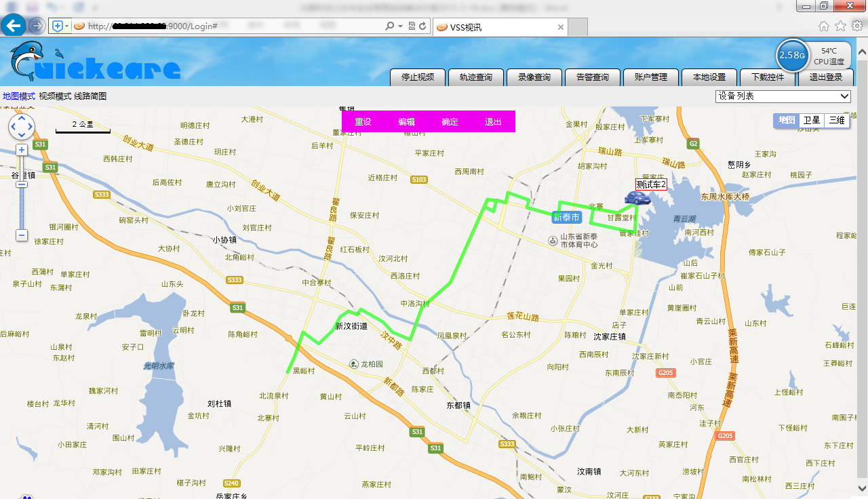This screenshot has width=868, height=499.
Task: Click the map zoom level slider handle
Action: pos(22,184)
